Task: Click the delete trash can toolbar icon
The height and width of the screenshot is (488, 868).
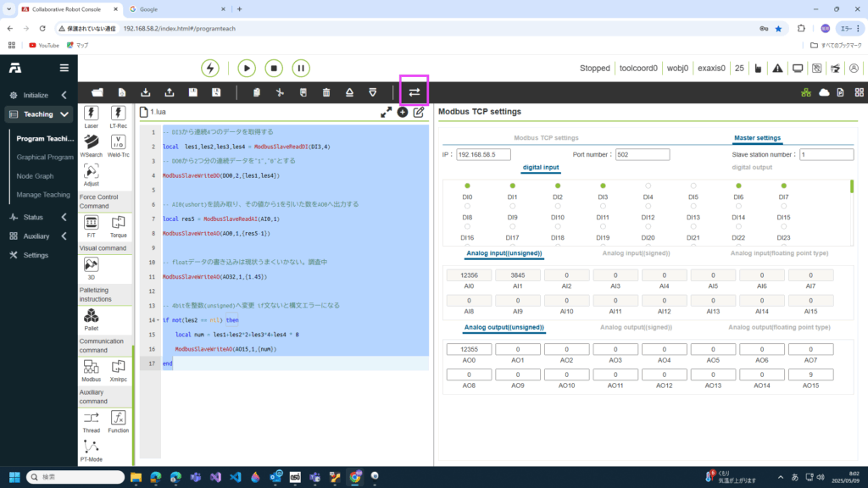Action: [326, 92]
